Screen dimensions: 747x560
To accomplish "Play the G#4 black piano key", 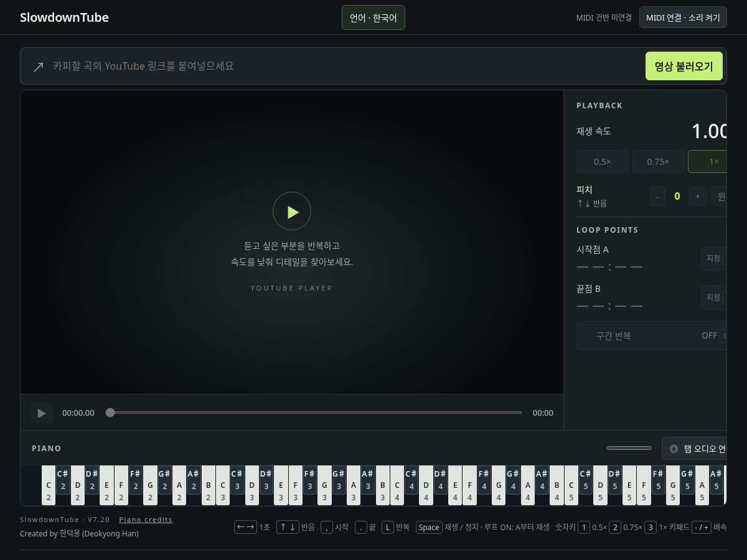I will click(513, 480).
